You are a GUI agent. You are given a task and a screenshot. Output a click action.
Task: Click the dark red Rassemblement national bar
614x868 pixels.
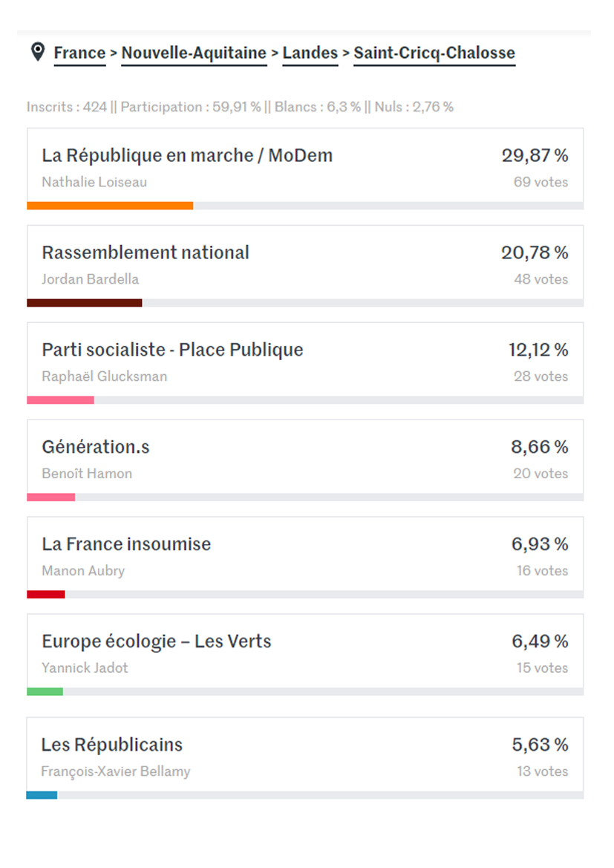(85, 303)
